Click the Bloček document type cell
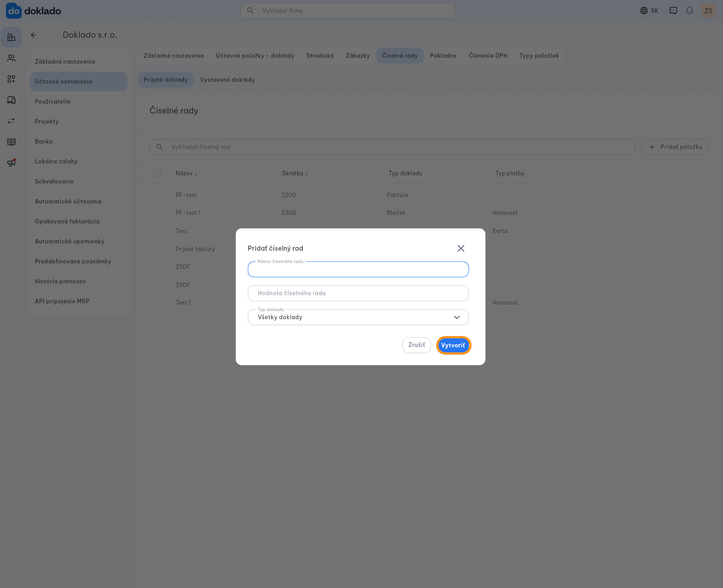Image resolution: width=723 pixels, height=588 pixels. coord(396,213)
